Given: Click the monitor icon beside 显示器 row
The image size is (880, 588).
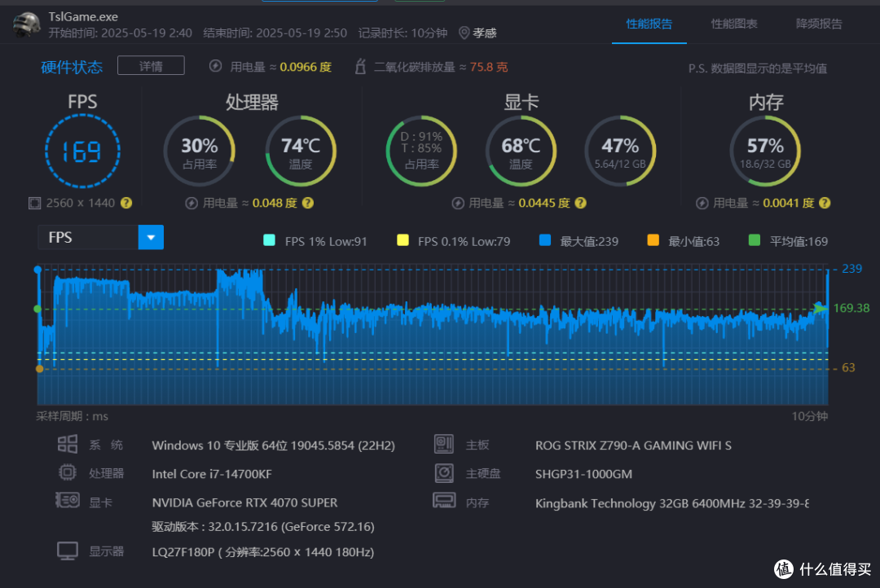Looking at the screenshot, I should click(68, 551).
